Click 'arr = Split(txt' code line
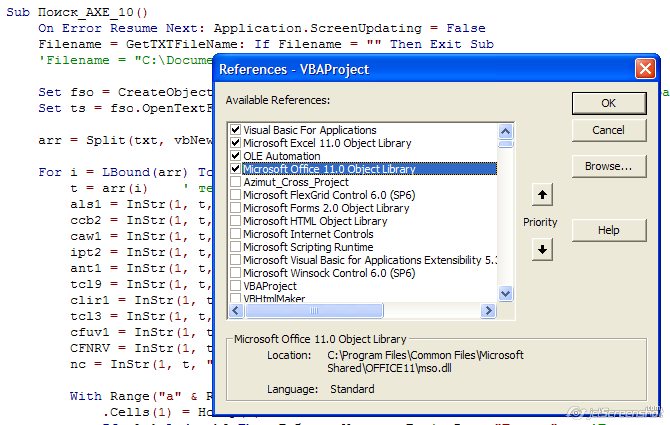The image size is (670, 425). click(125, 140)
